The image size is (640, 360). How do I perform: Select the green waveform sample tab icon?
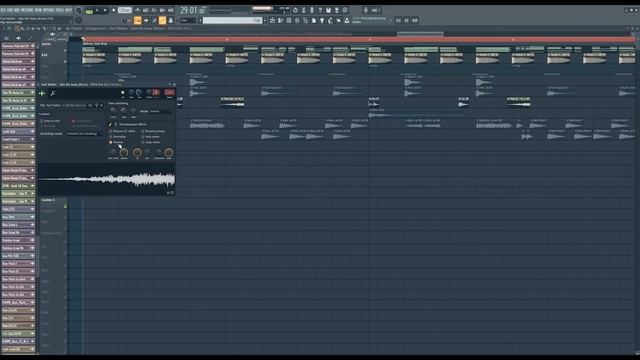point(42,93)
